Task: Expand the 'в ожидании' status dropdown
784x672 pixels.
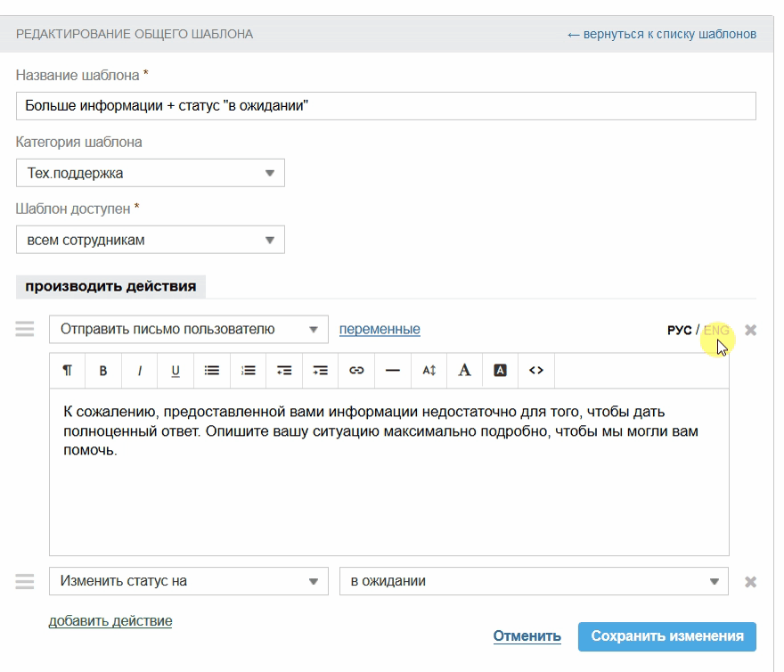Action: coord(534,581)
